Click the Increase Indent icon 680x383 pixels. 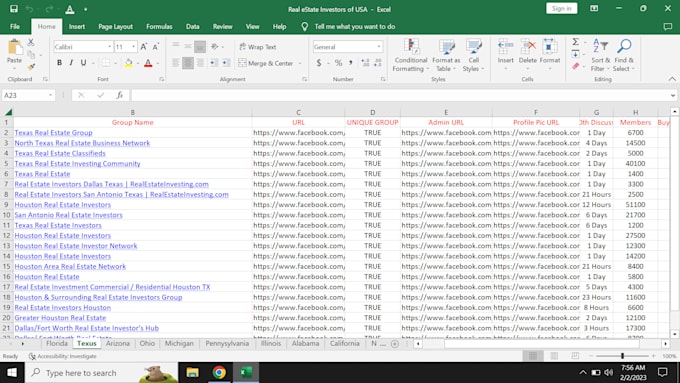pos(226,63)
